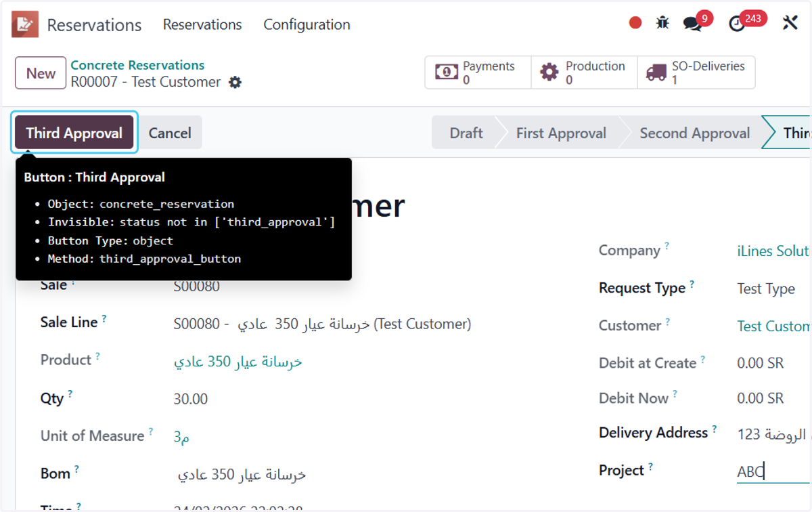Click the Payments money icon

coord(447,72)
